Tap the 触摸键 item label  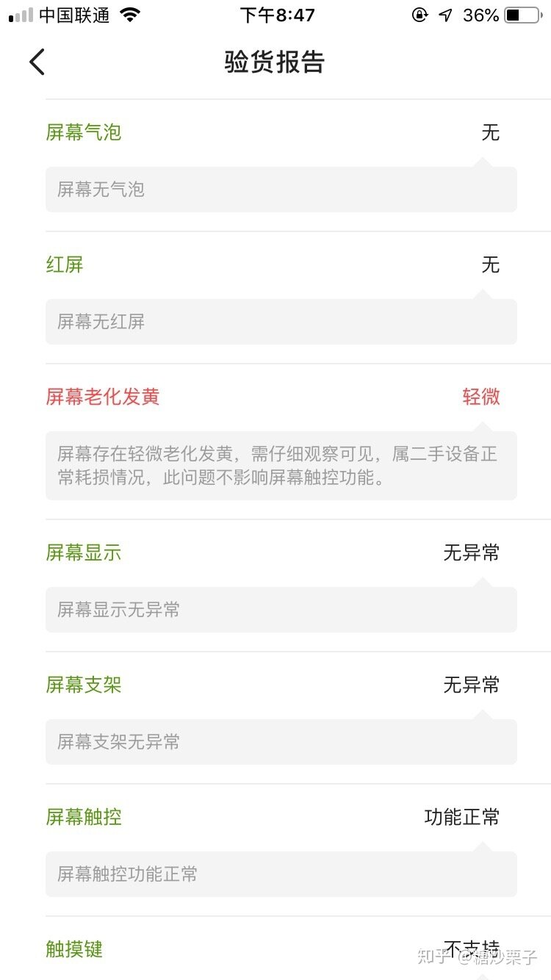coord(74,949)
